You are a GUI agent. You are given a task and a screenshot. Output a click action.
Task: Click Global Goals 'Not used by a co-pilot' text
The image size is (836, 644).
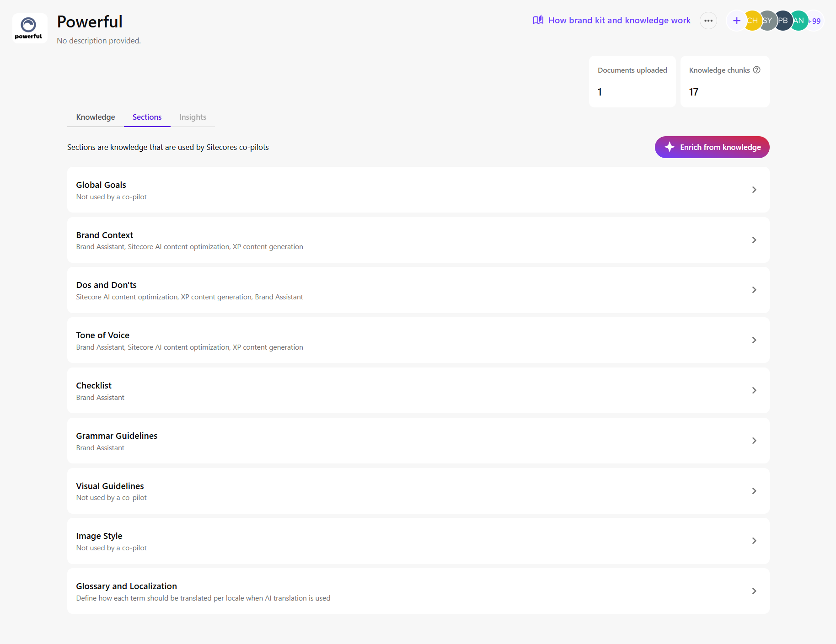click(x=112, y=197)
